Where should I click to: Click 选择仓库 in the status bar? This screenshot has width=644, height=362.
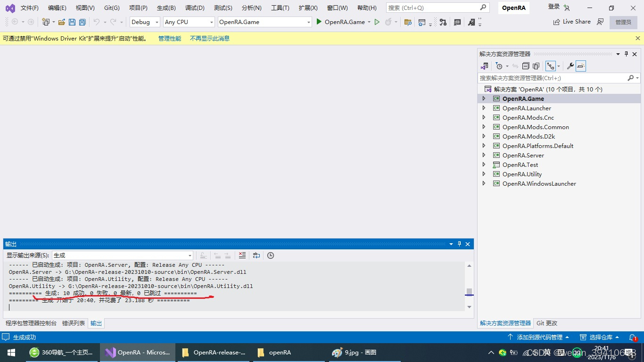pos(600,337)
